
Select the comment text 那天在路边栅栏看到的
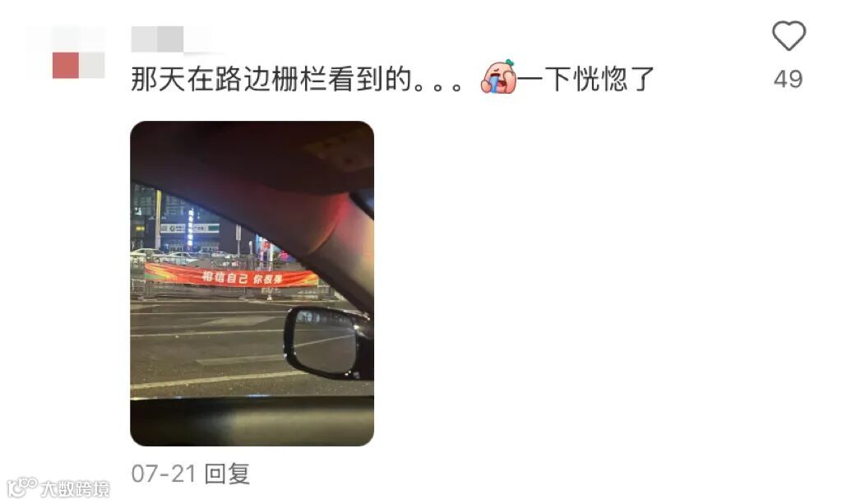271,79
